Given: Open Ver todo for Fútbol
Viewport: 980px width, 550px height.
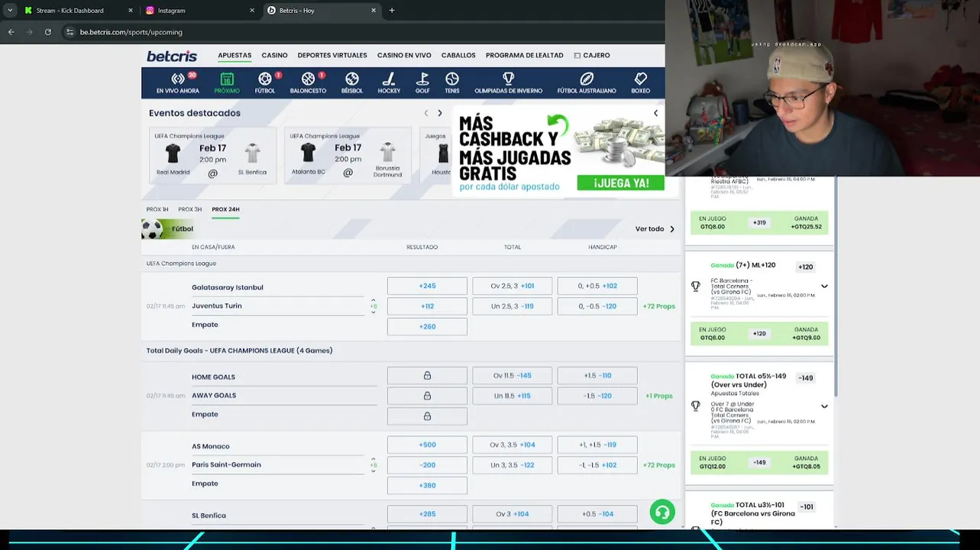Looking at the screenshot, I should 655,228.
